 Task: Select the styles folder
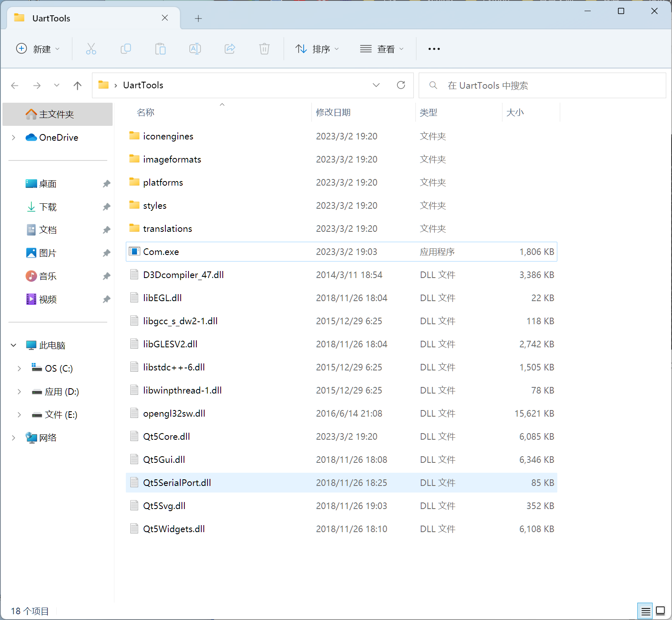(342, 205)
